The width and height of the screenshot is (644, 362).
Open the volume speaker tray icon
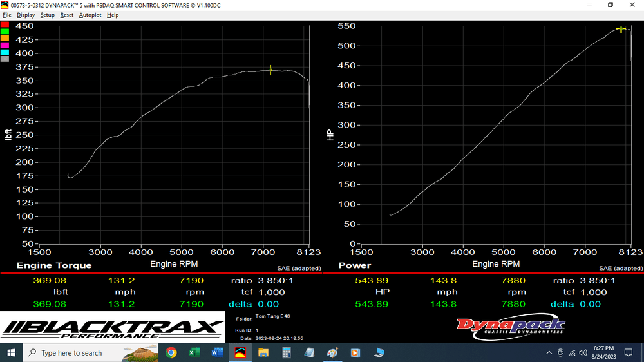(x=583, y=353)
